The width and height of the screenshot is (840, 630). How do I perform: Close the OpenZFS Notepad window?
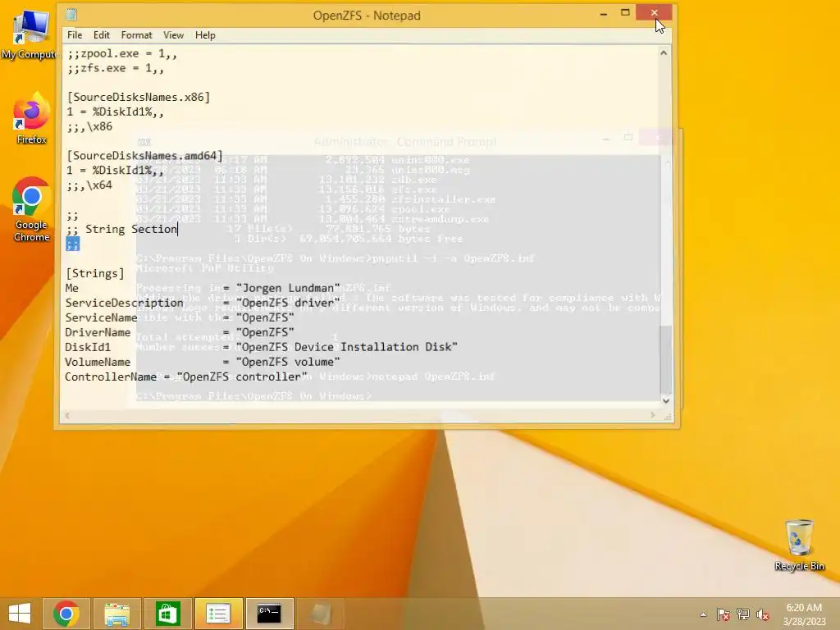(654, 13)
